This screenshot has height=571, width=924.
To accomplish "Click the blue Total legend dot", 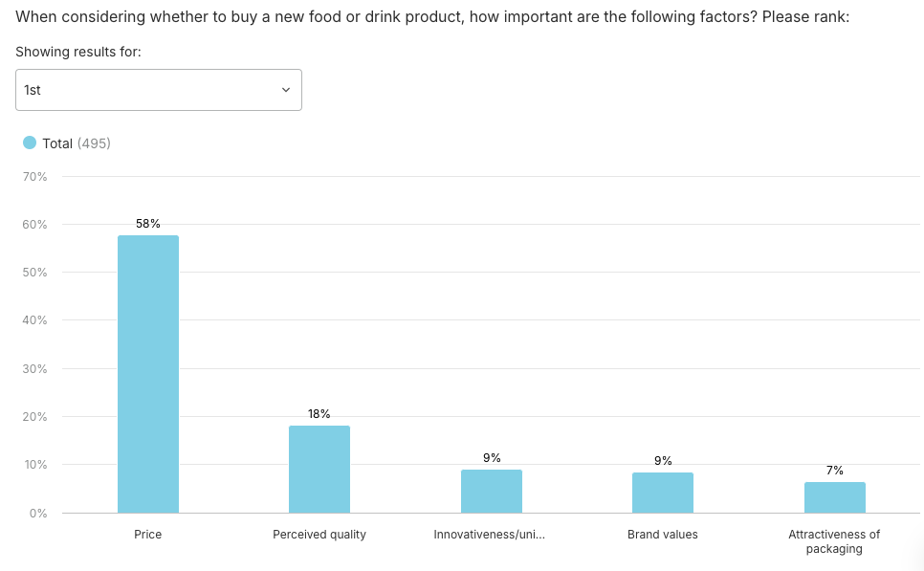I will click(x=30, y=142).
